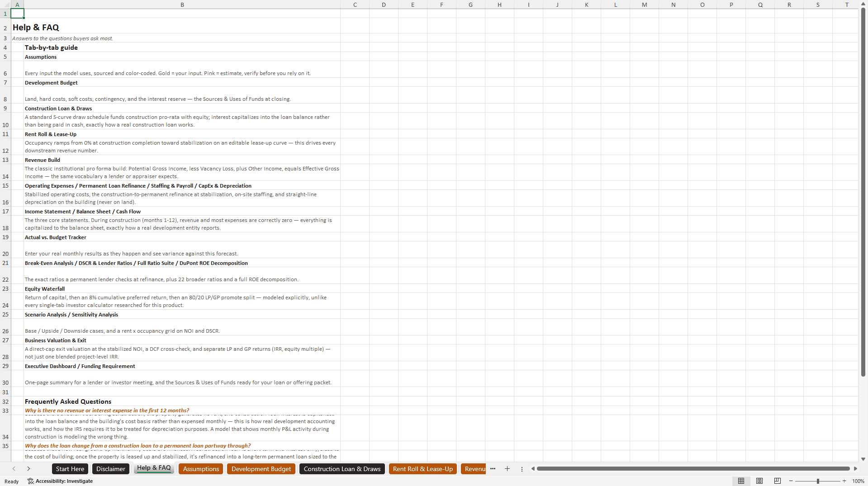Switch to Page Break Preview icon

click(x=778, y=481)
